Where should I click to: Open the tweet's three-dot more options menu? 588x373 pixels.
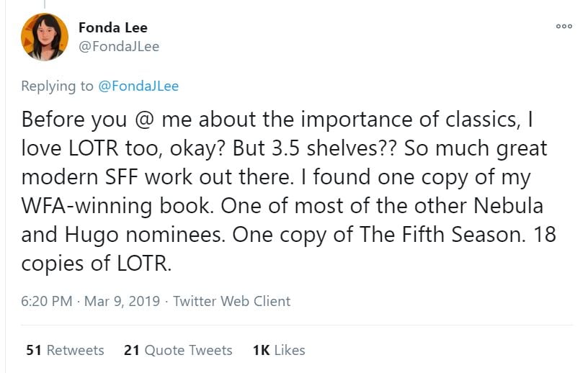[x=563, y=27]
